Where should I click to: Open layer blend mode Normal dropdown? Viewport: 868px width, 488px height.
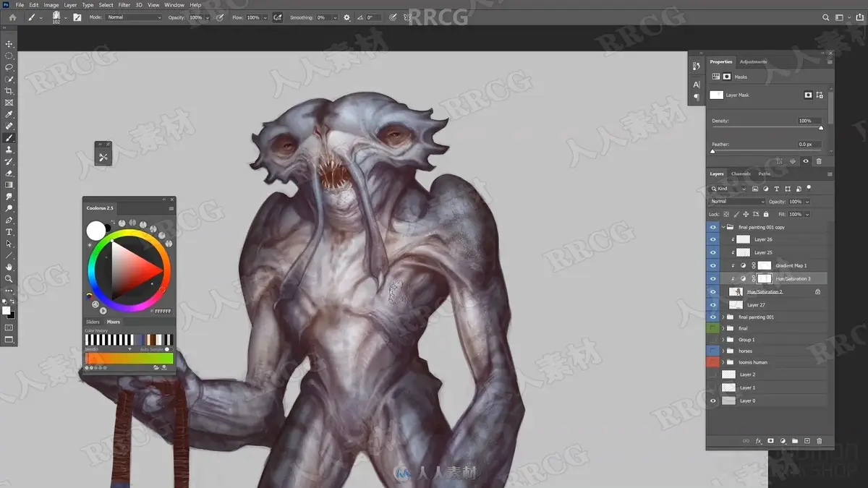[x=737, y=202]
